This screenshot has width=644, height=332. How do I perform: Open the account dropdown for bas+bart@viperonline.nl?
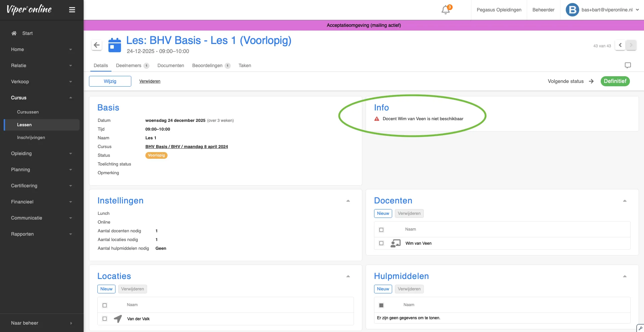(637, 10)
